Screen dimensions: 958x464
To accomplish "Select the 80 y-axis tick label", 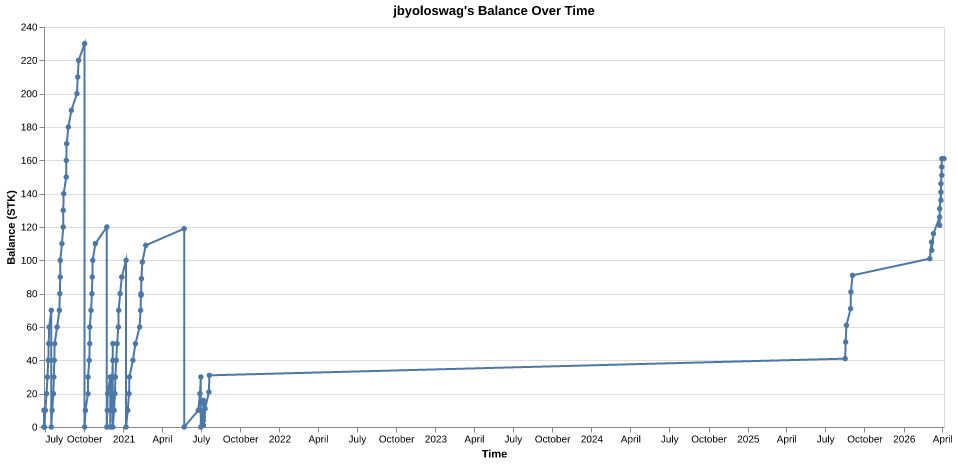I will [32, 294].
